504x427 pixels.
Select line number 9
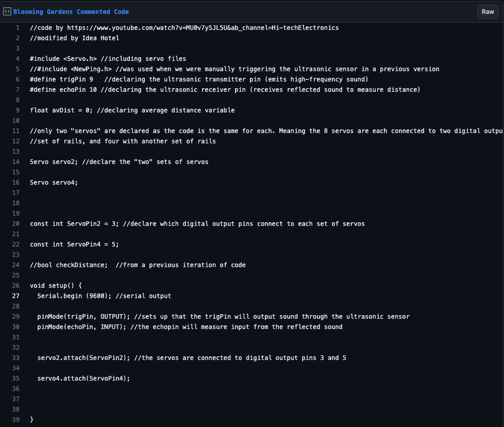(18, 110)
